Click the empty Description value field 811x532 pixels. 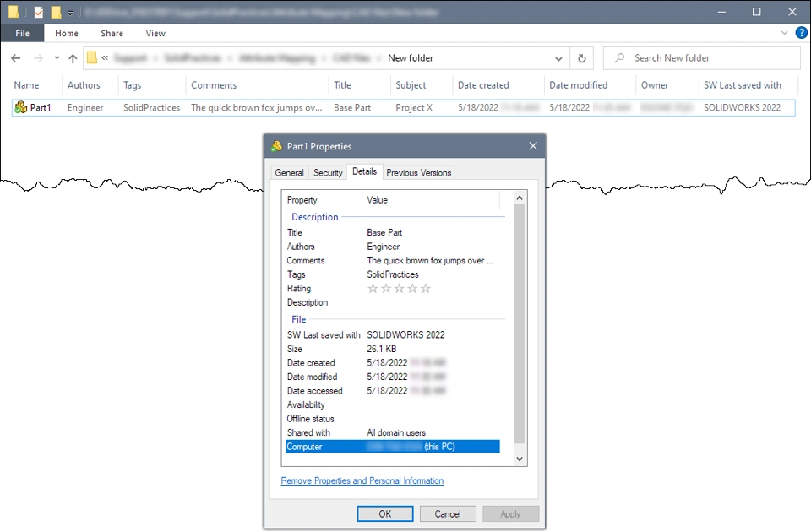click(x=433, y=302)
